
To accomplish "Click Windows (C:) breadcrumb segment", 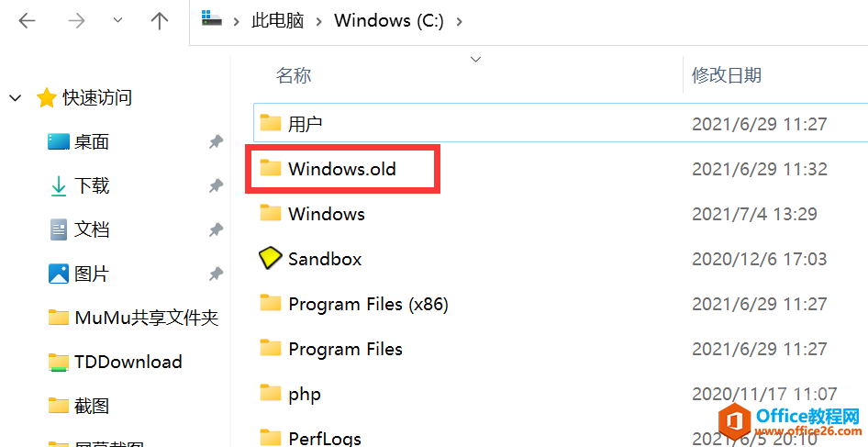I will (388, 21).
